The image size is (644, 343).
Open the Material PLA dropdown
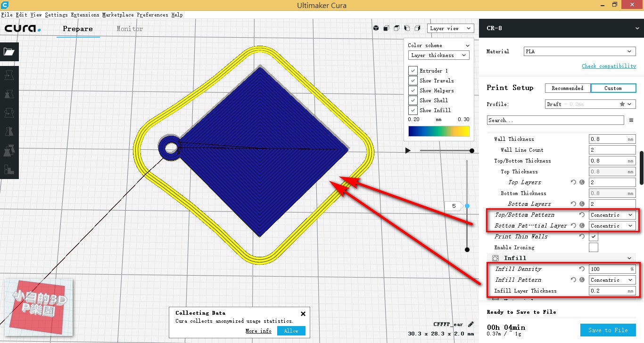580,51
